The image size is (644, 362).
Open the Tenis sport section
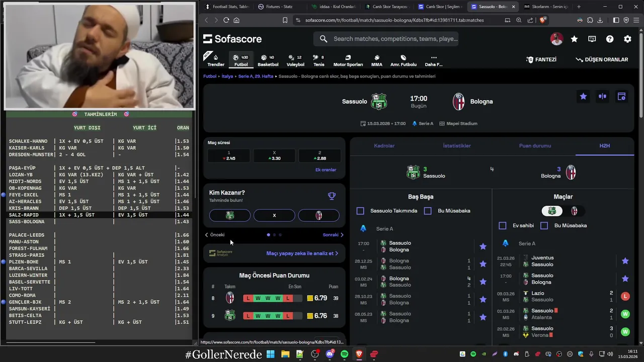[318, 60]
